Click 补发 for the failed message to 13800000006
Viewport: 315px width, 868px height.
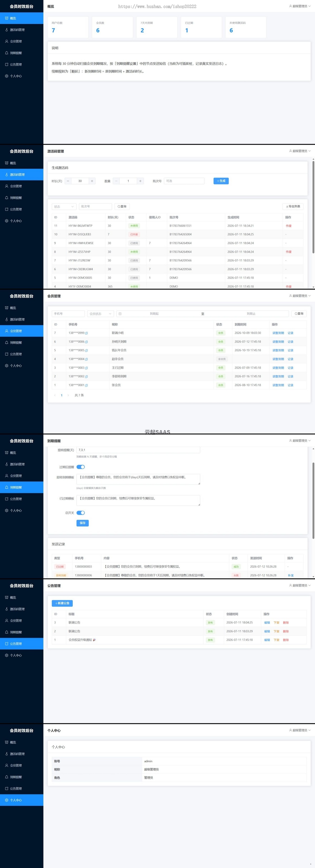click(291, 575)
